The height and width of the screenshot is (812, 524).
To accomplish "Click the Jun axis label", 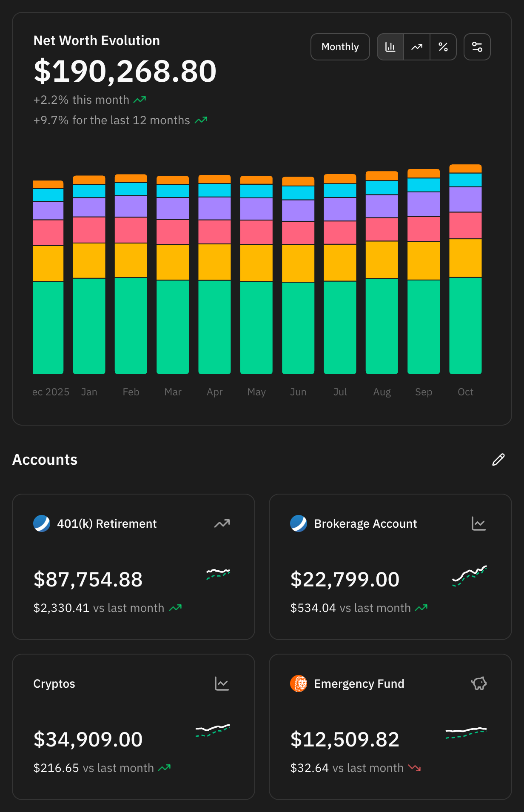I will [298, 392].
